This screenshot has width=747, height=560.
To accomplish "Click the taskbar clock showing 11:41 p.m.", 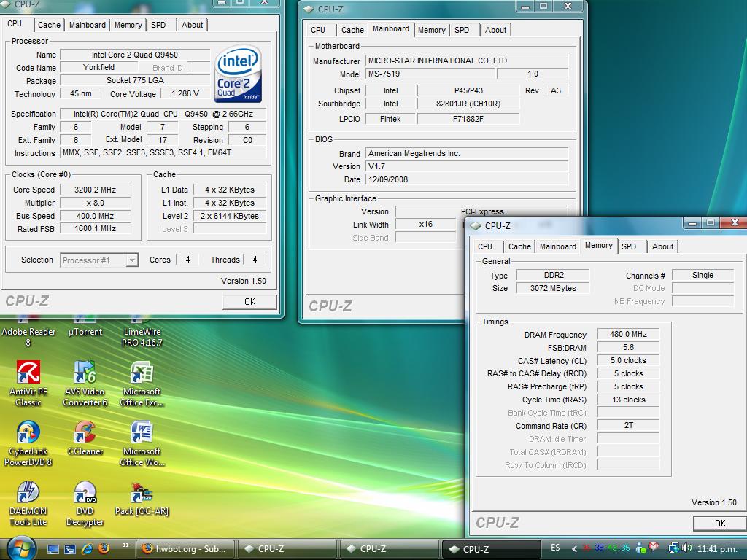I will [x=717, y=548].
